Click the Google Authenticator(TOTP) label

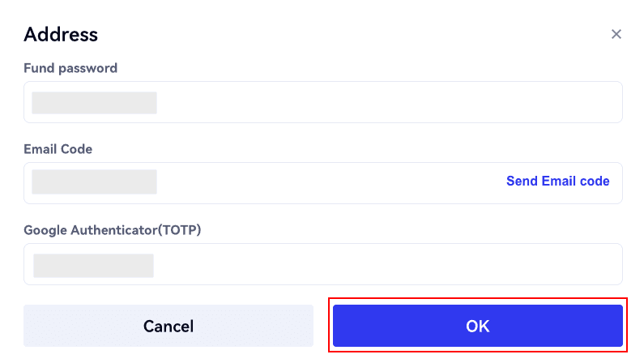click(112, 230)
